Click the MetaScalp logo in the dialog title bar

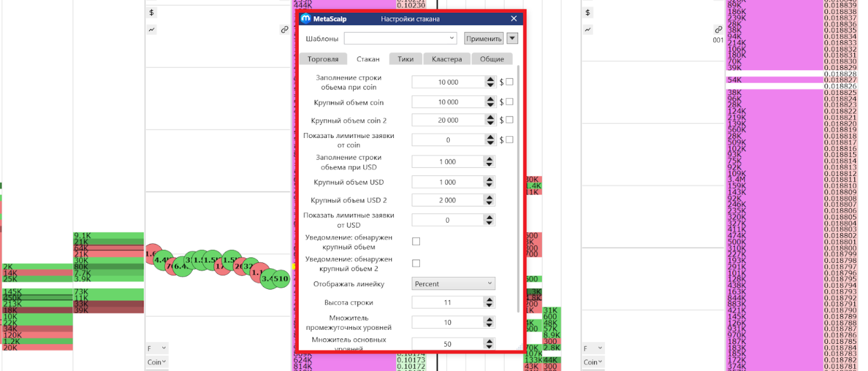pyautogui.click(x=306, y=19)
